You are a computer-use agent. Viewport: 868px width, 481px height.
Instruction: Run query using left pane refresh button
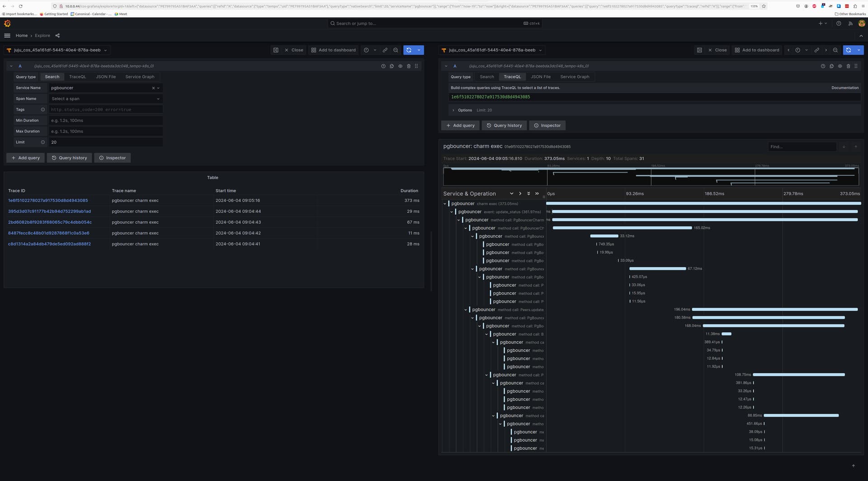pyautogui.click(x=409, y=50)
